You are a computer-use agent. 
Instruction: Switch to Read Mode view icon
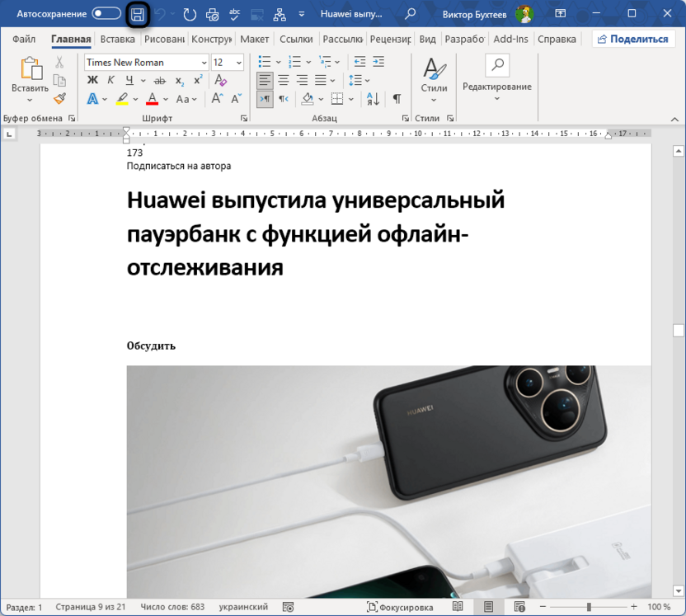(458, 607)
